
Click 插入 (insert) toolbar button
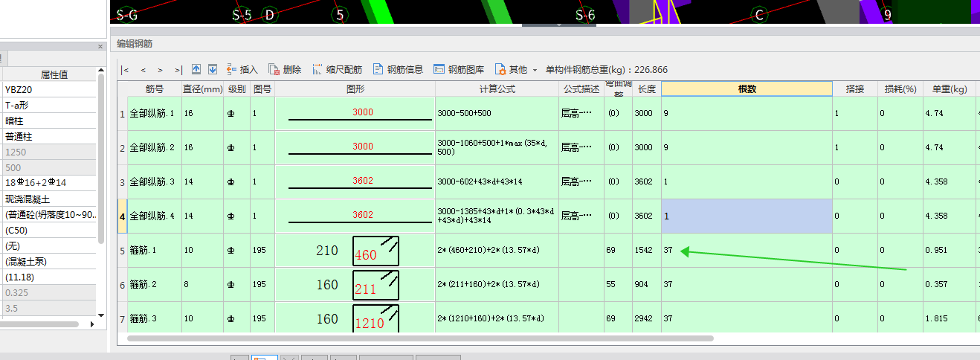[242, 69]
